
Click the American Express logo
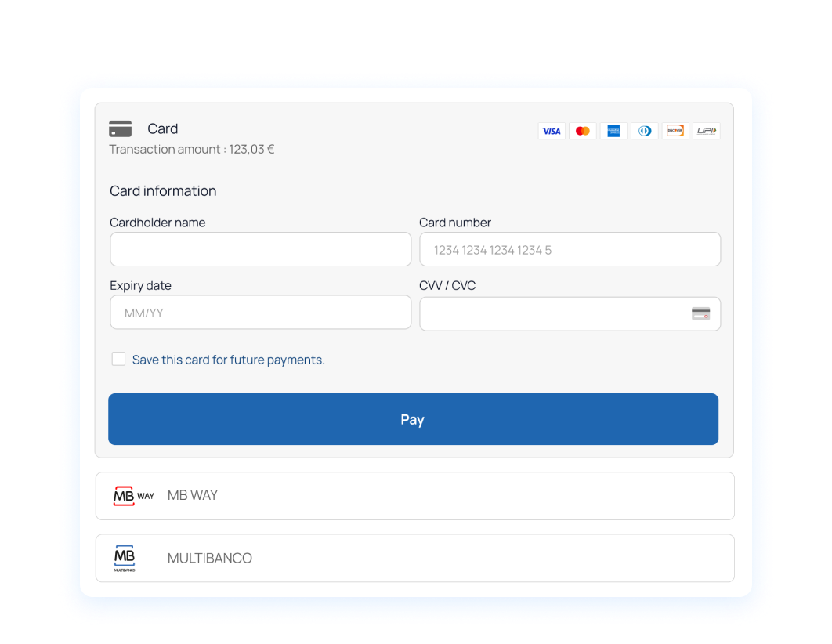(x=613, y=131)
